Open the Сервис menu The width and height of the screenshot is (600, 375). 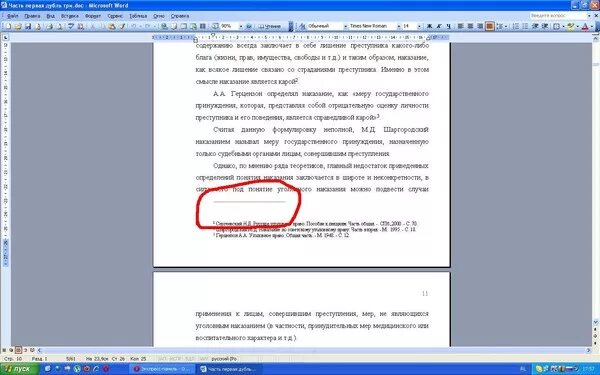coord(115,16)
